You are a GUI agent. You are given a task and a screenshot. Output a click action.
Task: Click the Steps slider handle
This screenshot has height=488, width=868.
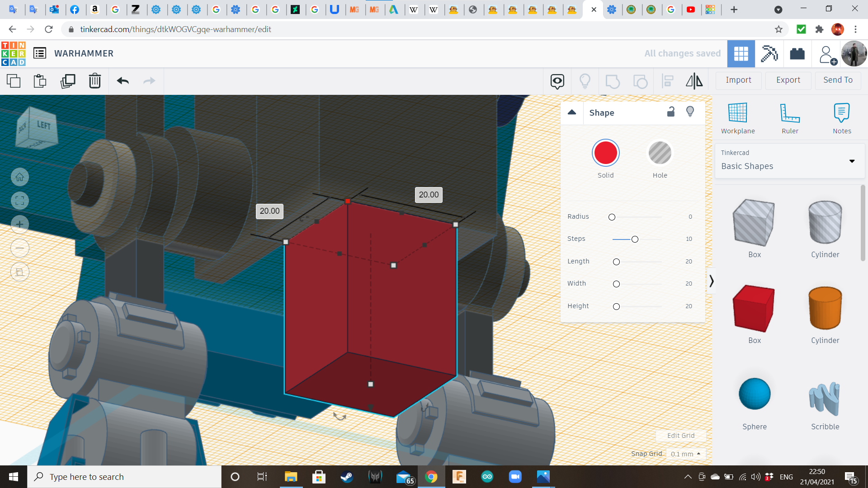(x=635, y=239)
